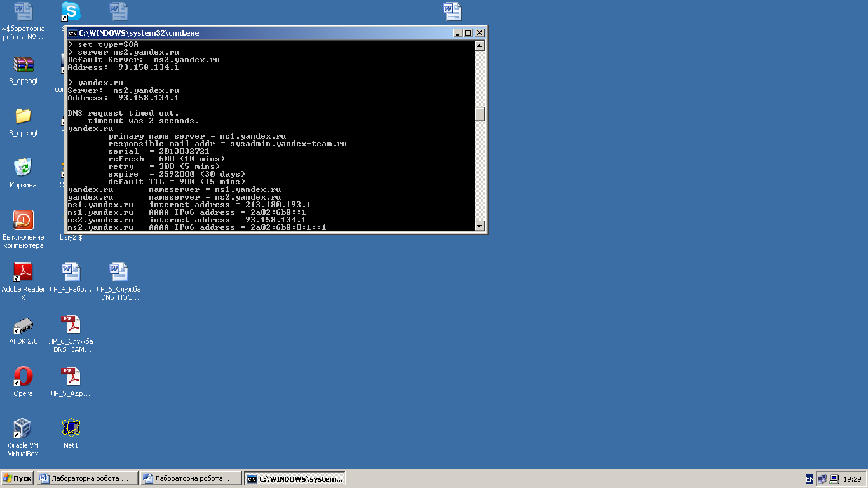Click the 'serial = 2013032721' line

[159, 151]
